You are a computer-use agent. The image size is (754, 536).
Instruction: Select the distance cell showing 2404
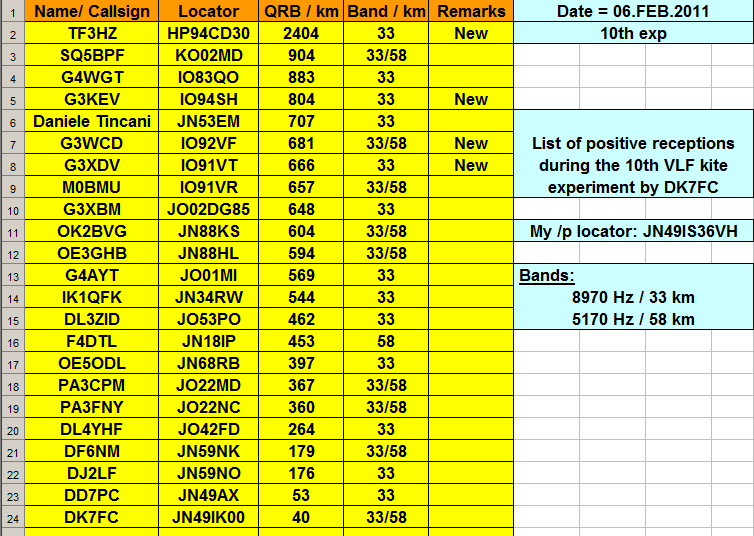301,33
